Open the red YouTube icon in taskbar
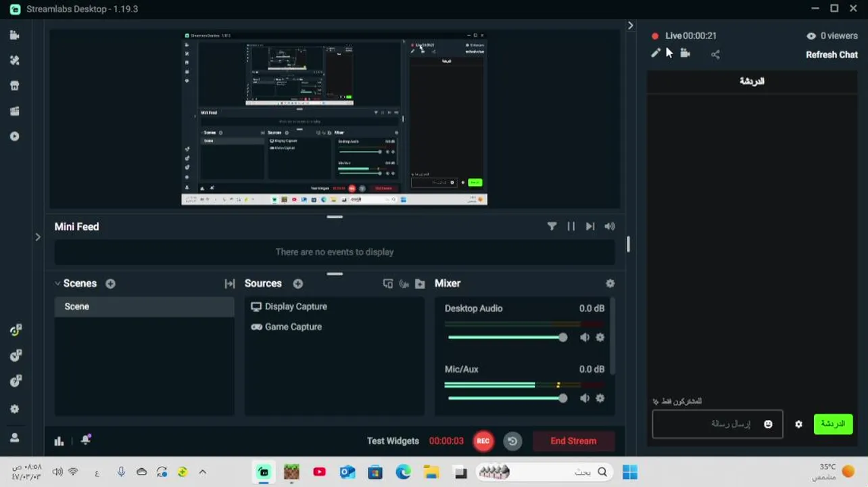This screenshot has height=487, width=868. click(319, 472)
